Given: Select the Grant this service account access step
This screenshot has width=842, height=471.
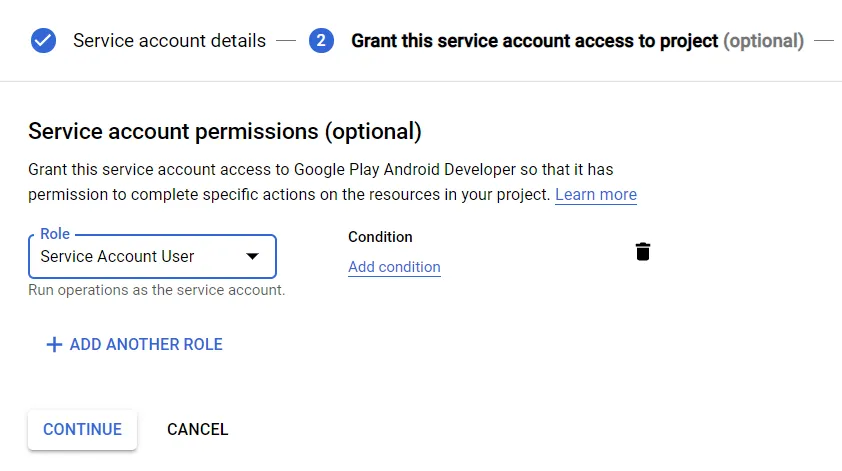Looking at the screenshot, I should [534, 41].
